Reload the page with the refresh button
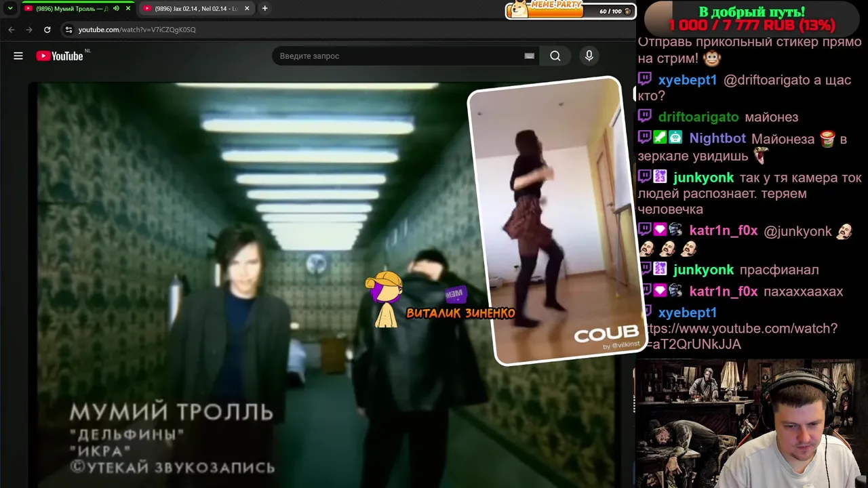Viewport: 868px width, 488px height. pos(47,30)
